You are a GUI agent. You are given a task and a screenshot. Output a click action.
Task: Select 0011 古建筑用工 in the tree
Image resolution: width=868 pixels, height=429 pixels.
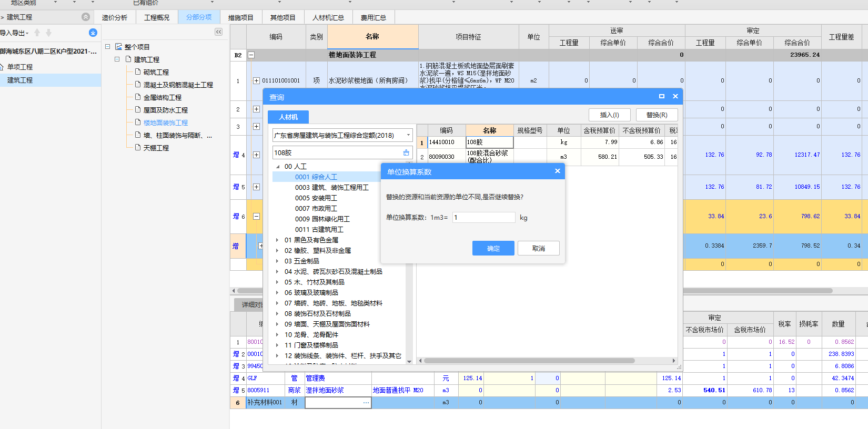click(319, 230)
